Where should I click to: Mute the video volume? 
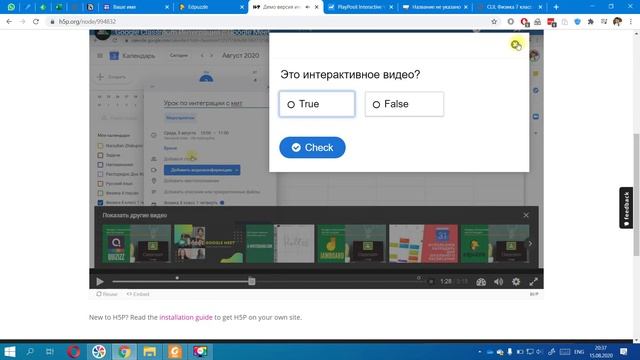[x=498, y=282]
